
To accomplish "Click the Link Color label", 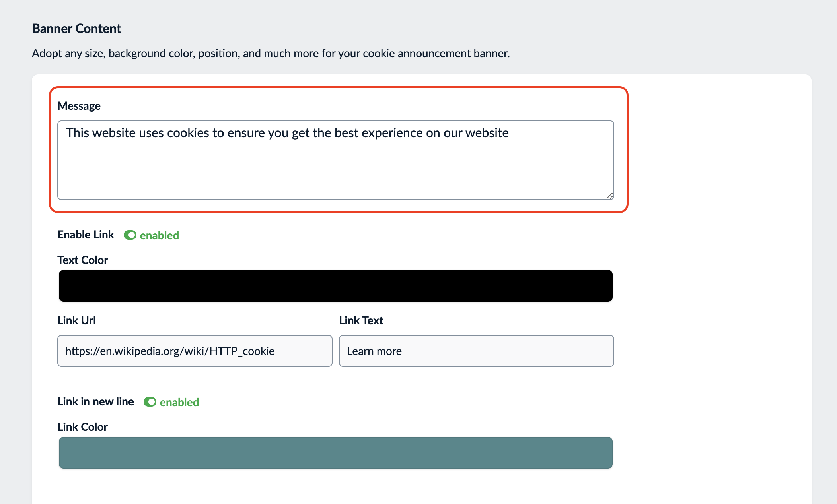I will (x=82, y=427).
